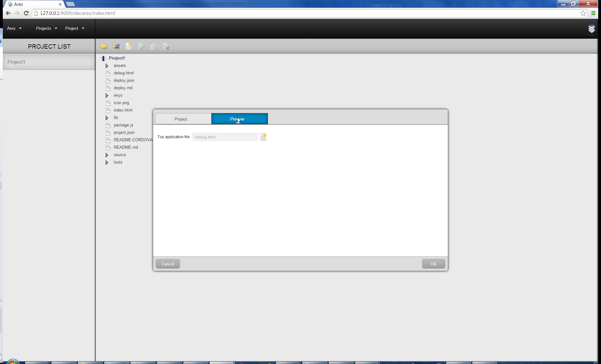Click the README.md file icon

[x=108, y=147]
